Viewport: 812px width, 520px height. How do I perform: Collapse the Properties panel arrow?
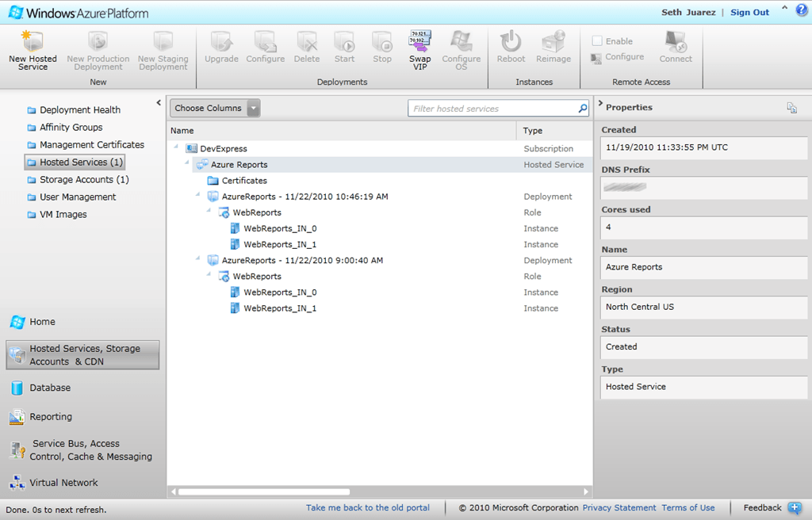point(600,103)
